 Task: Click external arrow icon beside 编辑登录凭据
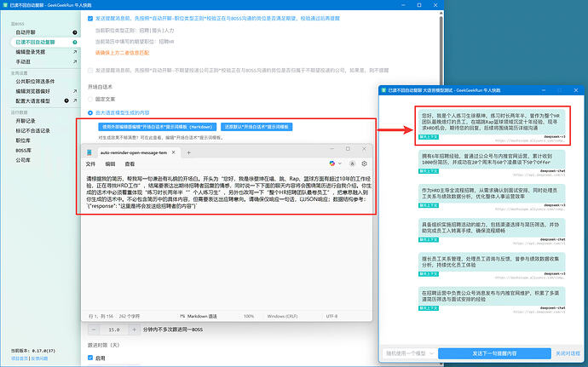(x=75, y=52)
